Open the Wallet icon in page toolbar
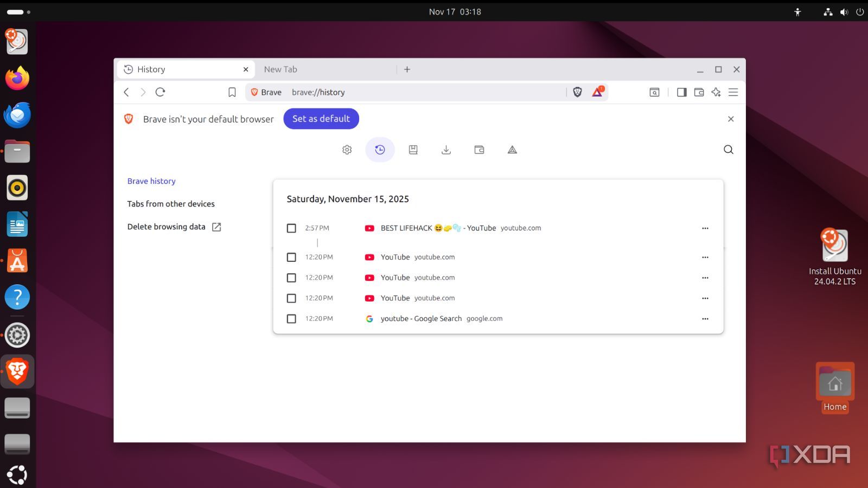Viewport: 868px width, 488px height. point(479,150)
